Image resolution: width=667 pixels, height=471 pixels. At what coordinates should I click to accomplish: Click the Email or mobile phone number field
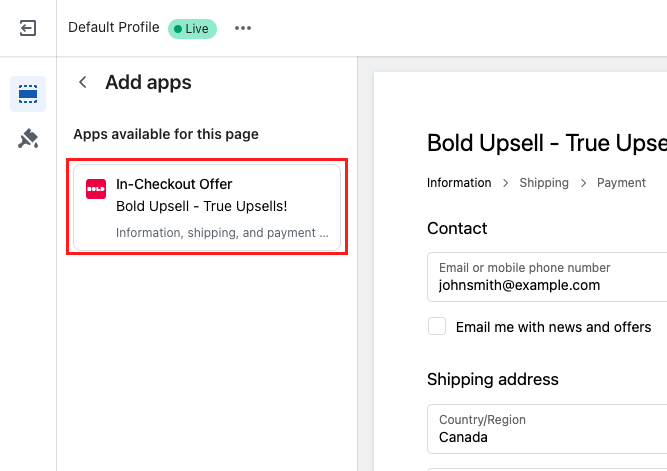547,277
